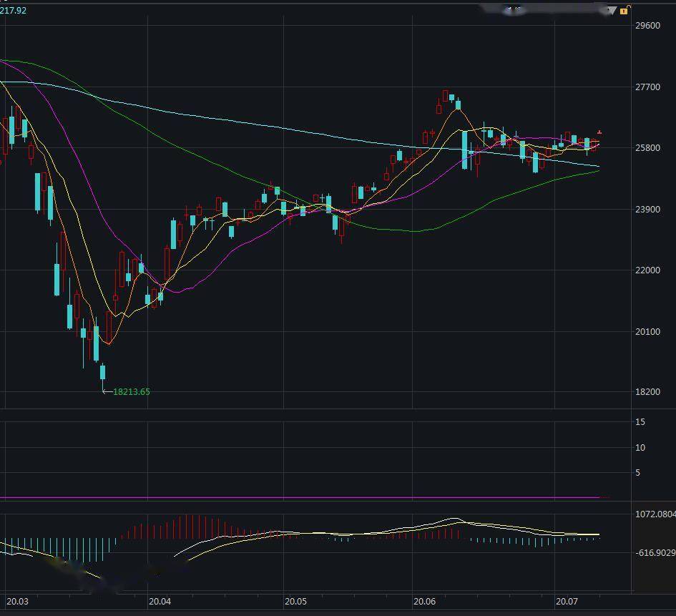This screenshot has width=676, height=616.
Task: Click the 22000 price axis label
Action: point(647,270)
